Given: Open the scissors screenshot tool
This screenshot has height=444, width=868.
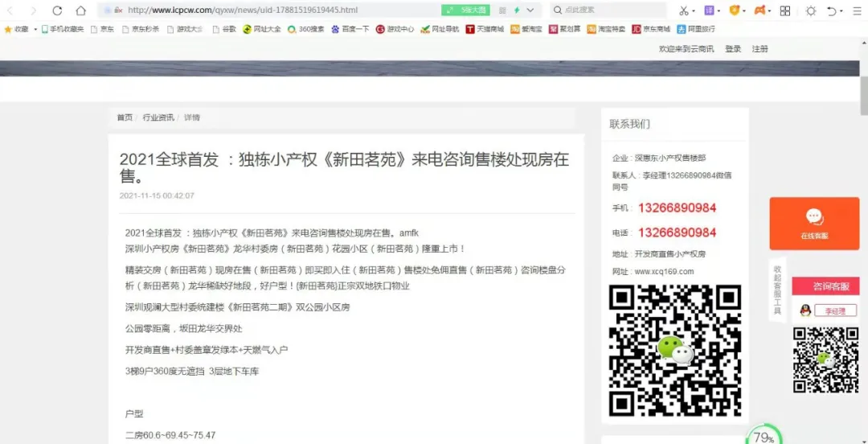Looking at the screenshot, I should (x=682, y=10).
